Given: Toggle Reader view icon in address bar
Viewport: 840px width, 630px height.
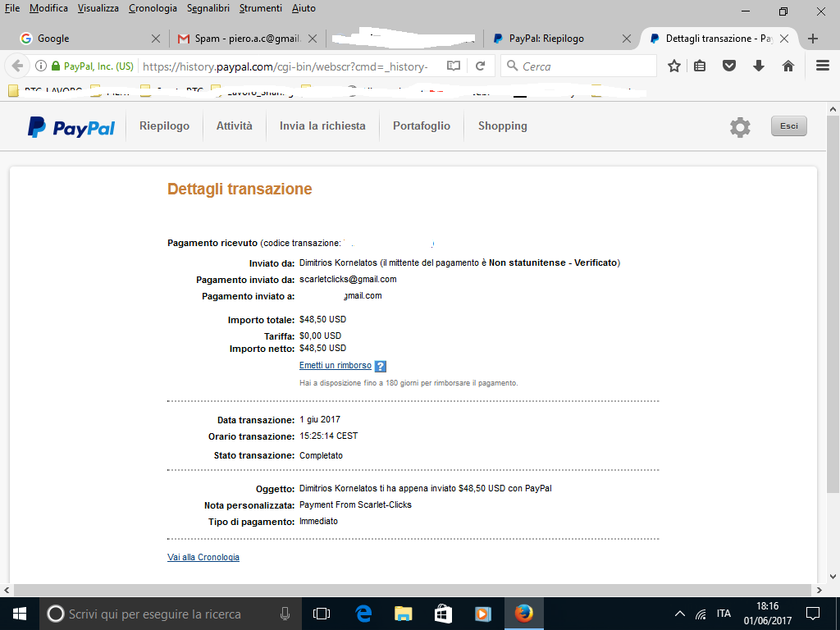Looking at the screenshot, I should (x=453, y=66).
